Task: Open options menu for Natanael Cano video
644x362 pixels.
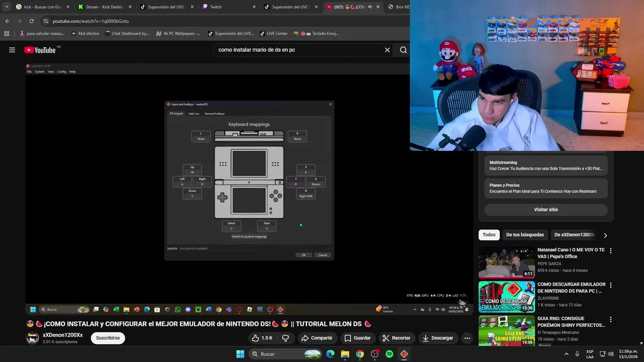Action: point(611,250)
